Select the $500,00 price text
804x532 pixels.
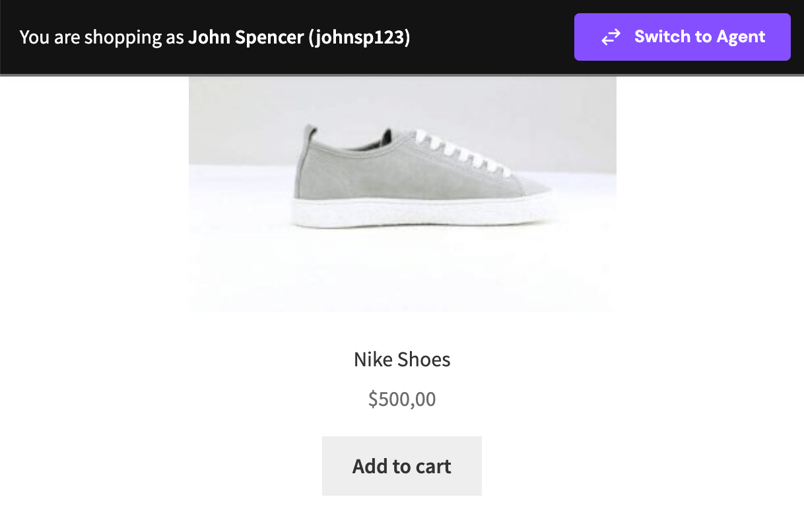[x=401, y=399]
